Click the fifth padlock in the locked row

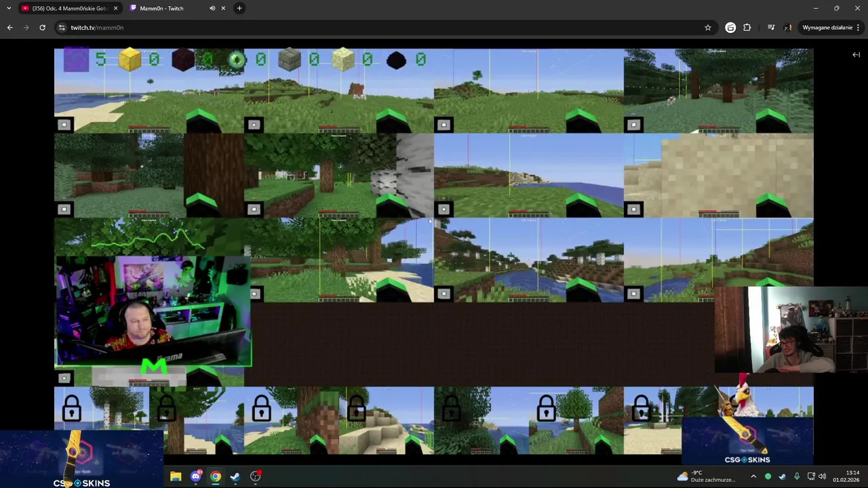[452, 409]
